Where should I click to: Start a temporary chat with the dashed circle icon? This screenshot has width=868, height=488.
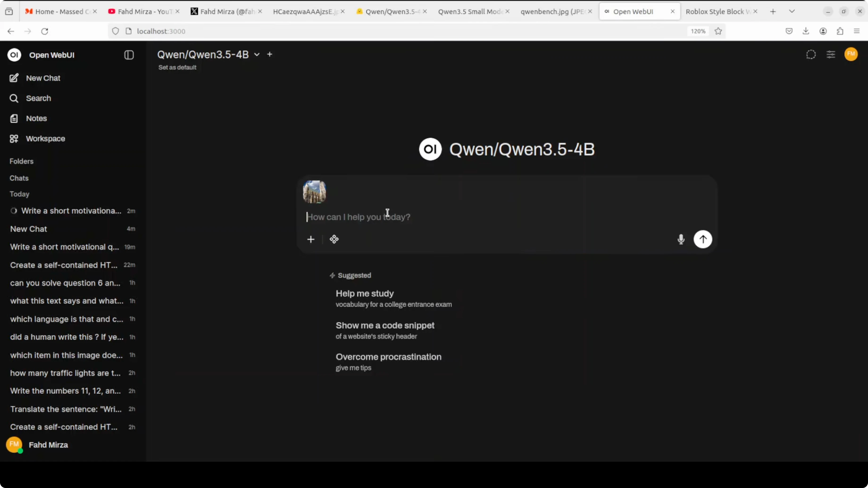tap(811, 54)
